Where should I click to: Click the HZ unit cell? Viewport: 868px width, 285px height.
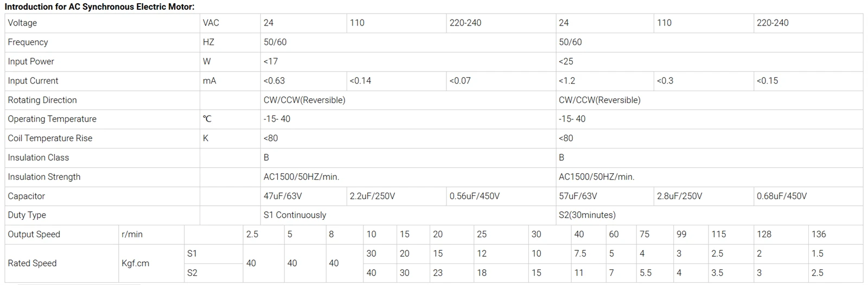click(230, 42)
